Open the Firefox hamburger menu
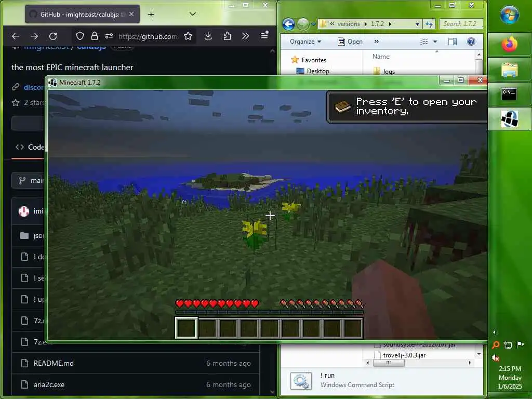This screenshot has height=399, width=532. (x=264, y=35)
